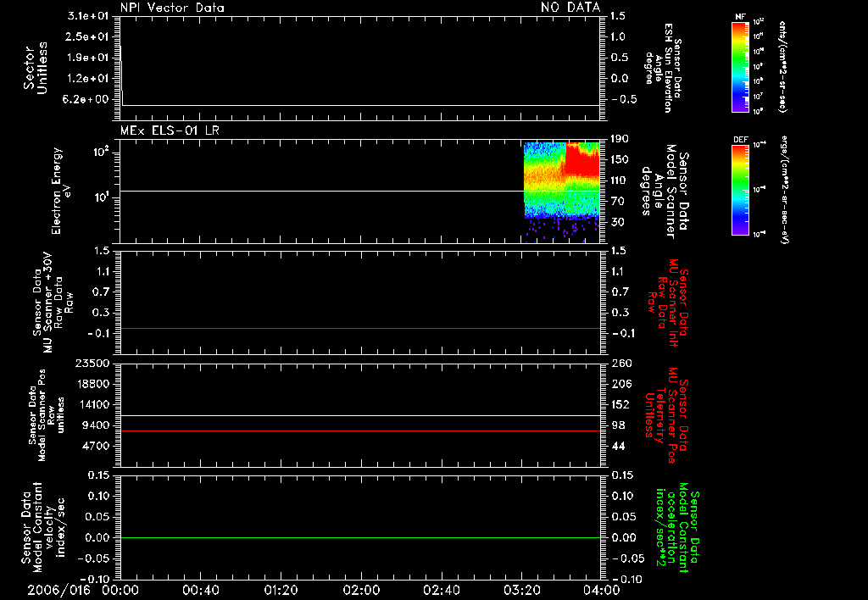
Task: Click the red 'MU Scanner Inh Raw Data' label
Action: (668, 303)
